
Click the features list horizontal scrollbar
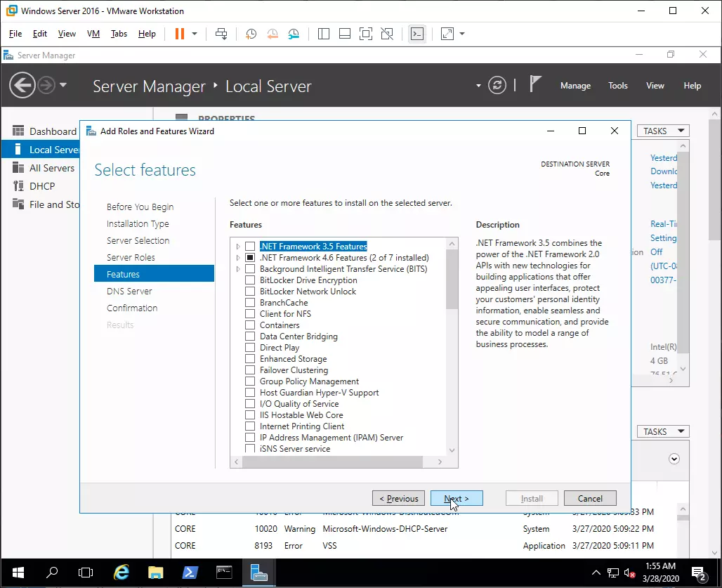point(332,462)
